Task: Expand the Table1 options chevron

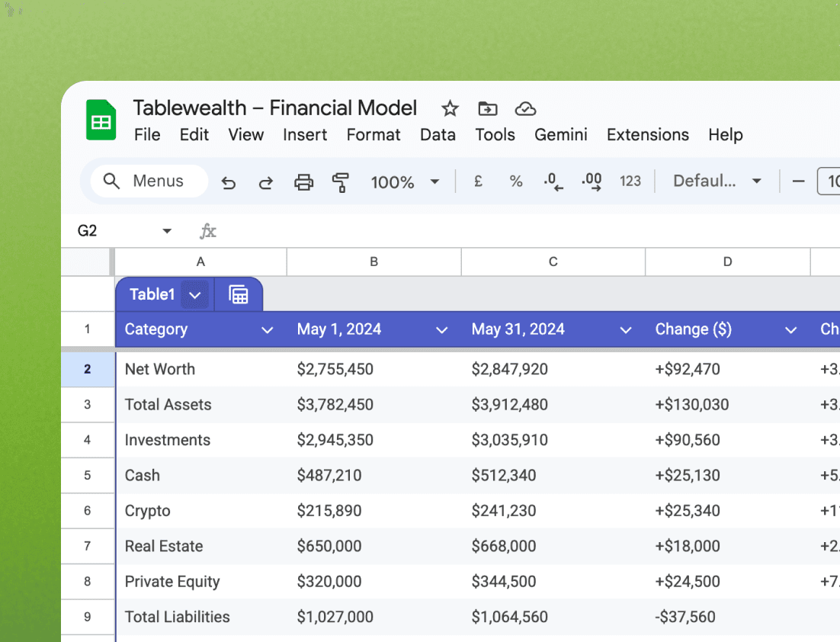Action: point(195,295)
